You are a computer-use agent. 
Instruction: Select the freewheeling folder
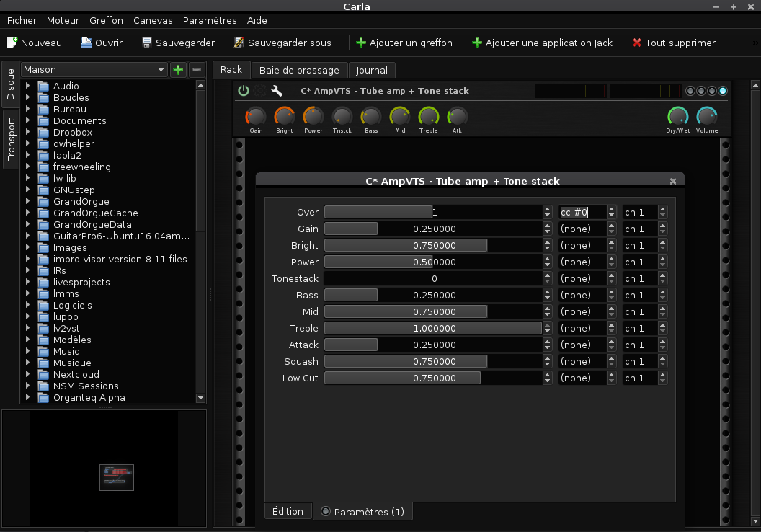pyautogui.click(x=81, y=167)
